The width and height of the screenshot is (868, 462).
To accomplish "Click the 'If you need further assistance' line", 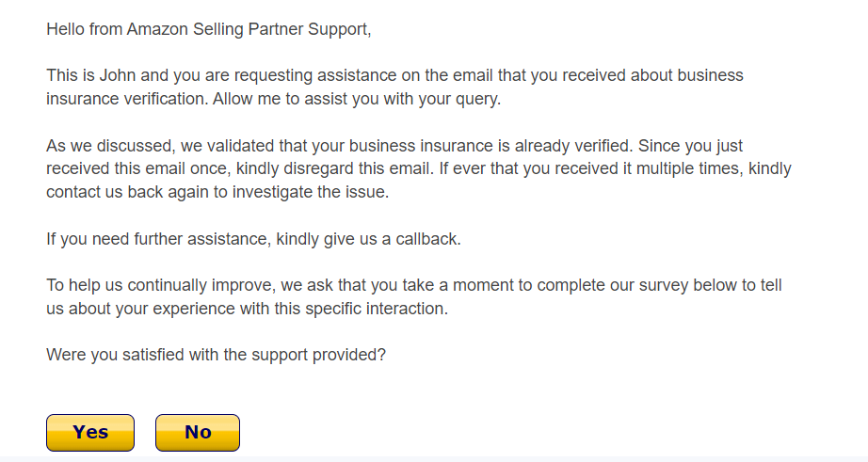I will (157, 239).
